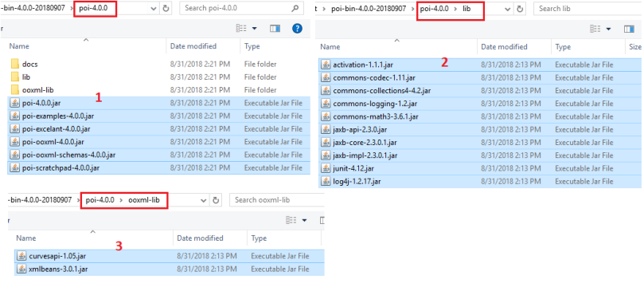Click the jaxb-impl-2.3.0.1.jar file icon
Screen dimensions: 644x295
pyautogui.click(x=326, y=155)
